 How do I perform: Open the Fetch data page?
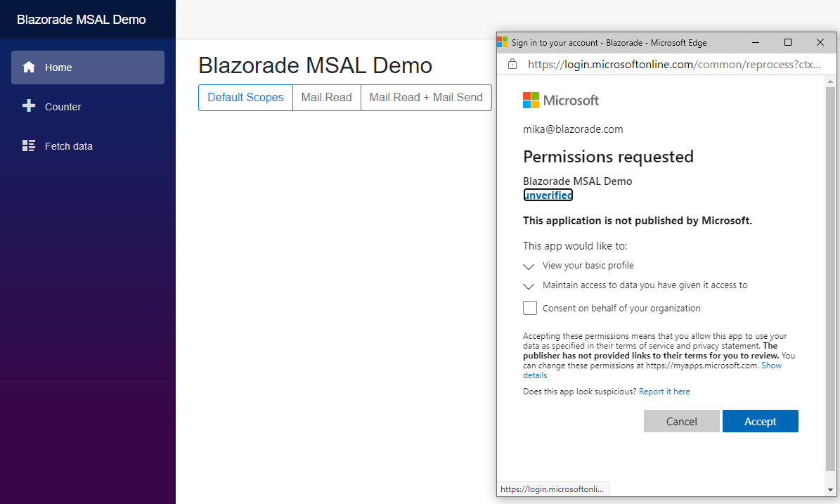88,146
